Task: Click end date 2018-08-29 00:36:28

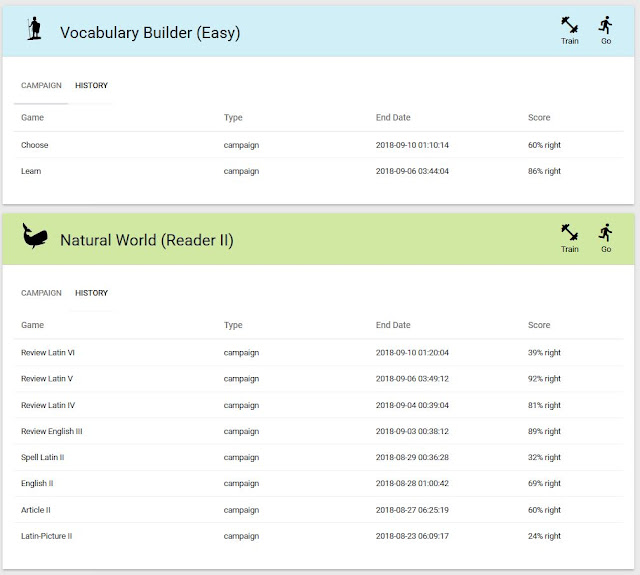Action: pos(412,457)
